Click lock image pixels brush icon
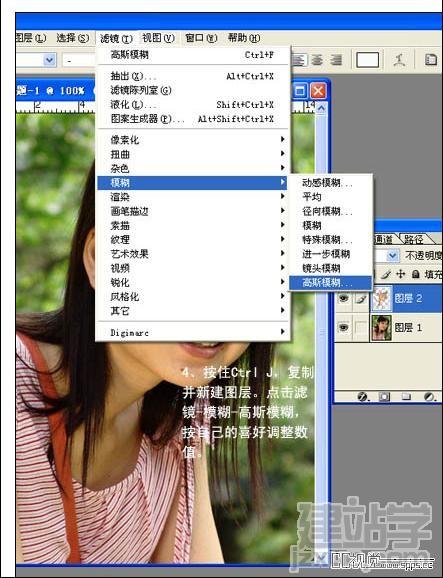The width and height of the screenshot is (443, 578). 386,274
